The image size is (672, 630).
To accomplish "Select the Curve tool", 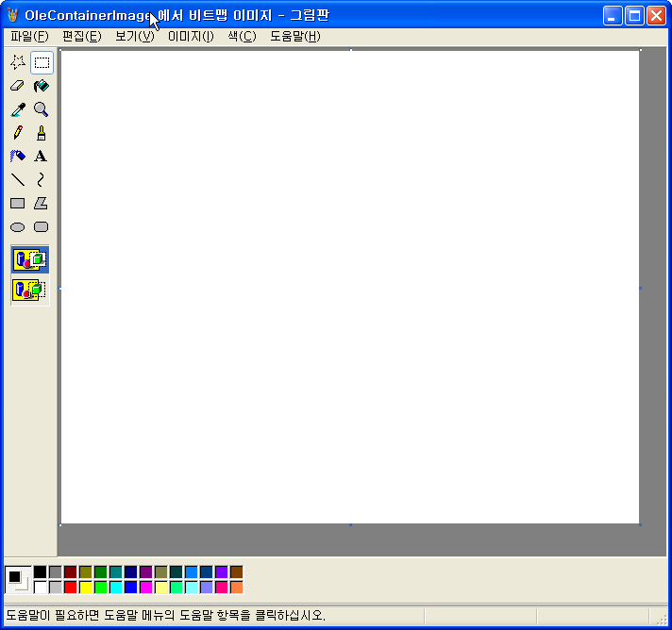I will [42, 180].
